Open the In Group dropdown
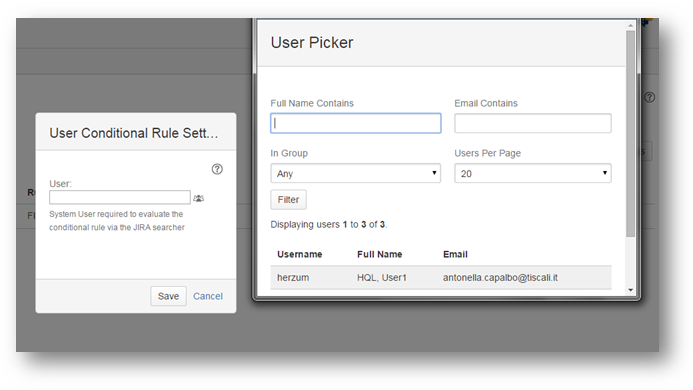Screen dimensions: 693x390 [x=355, y=173]
